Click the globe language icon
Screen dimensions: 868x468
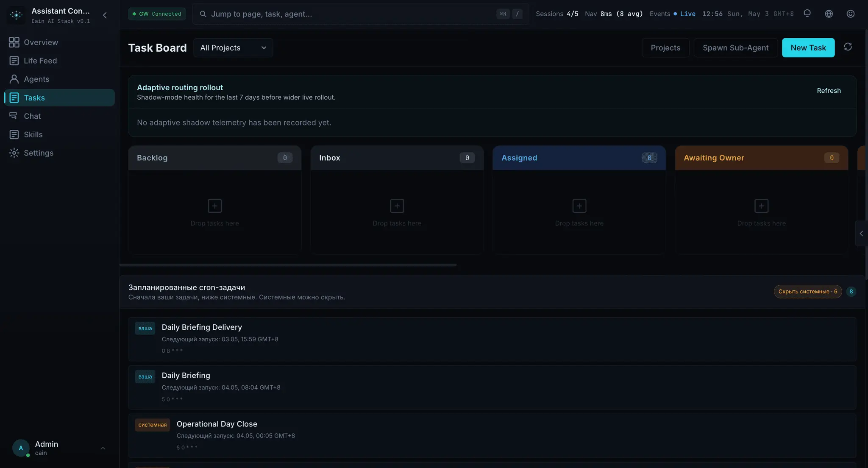tap(829, 14)
